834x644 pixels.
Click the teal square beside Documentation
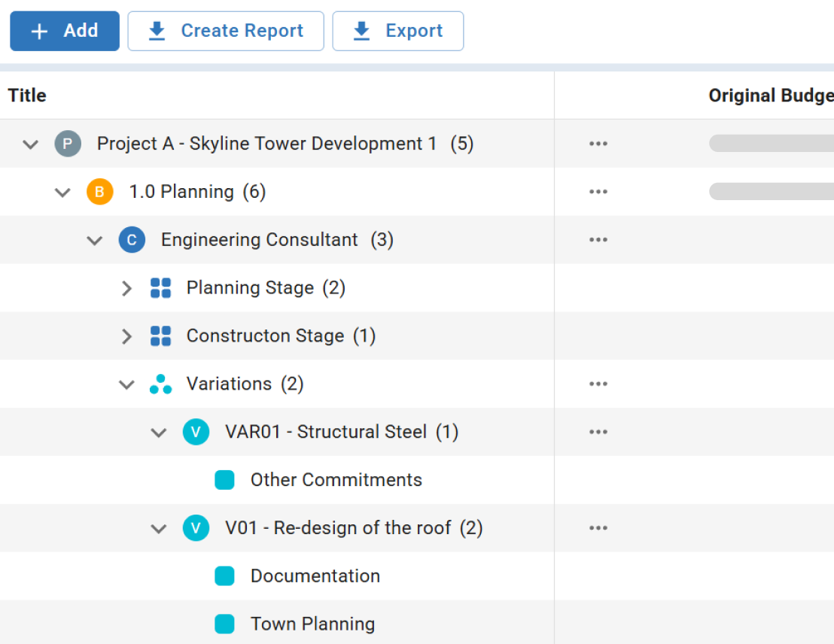pyautogui.click(x=225, y=576)
